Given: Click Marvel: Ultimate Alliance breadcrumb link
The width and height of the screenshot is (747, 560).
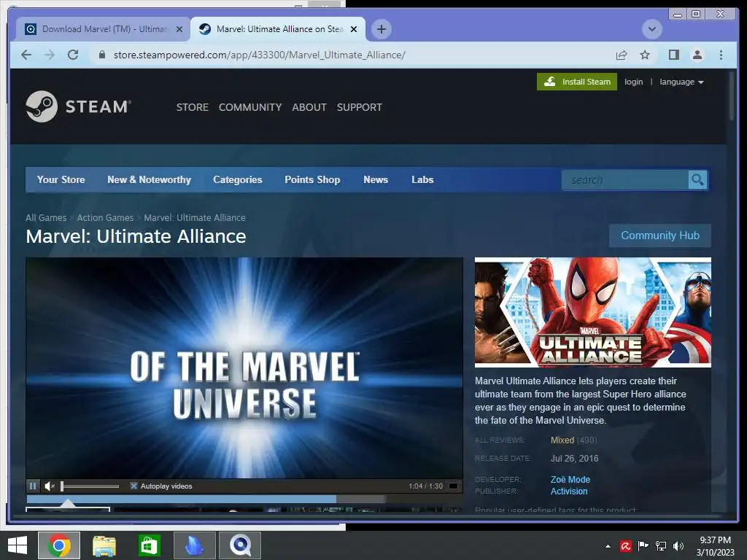Looking at the screenshot, I should (195, 217).
